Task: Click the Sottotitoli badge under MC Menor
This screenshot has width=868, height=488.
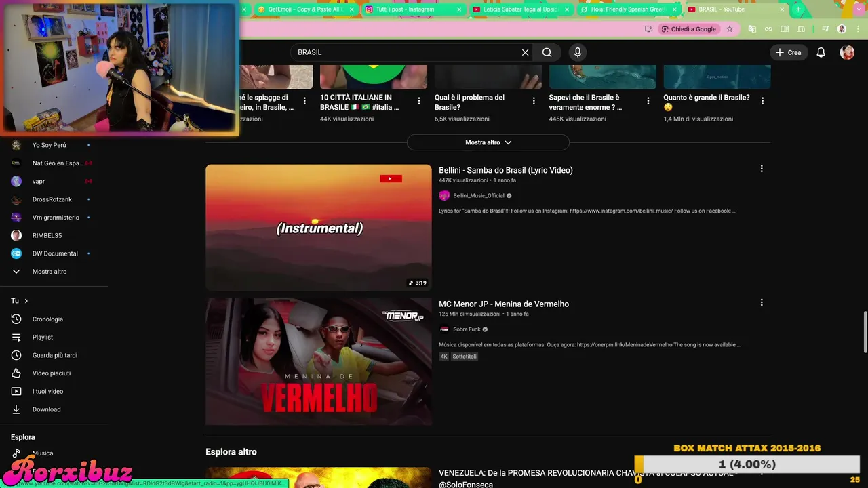Action: point(465,357)
